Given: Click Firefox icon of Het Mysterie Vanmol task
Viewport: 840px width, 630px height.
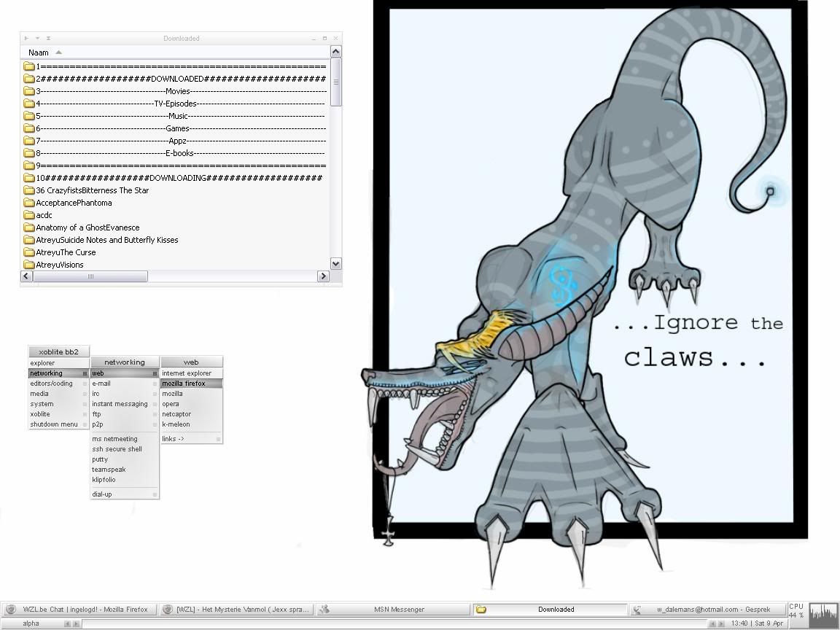Looking at the screenshot, I should (x=168, y=609).
